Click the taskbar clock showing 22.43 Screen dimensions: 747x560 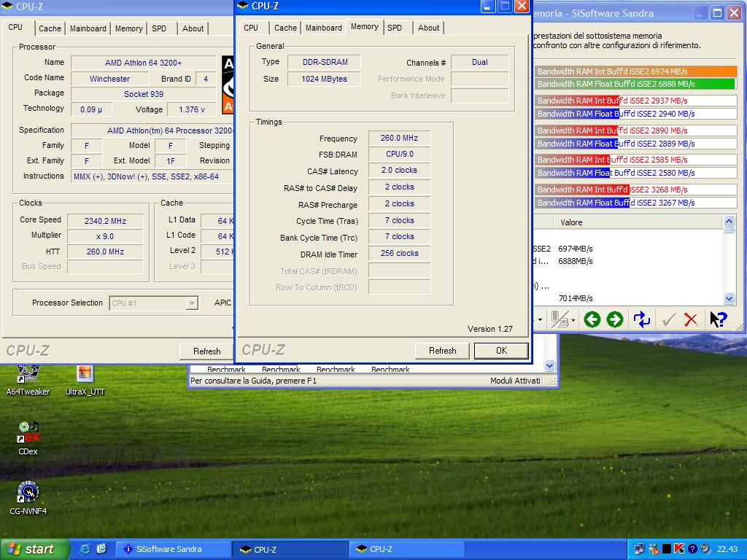click(x=727, y=549)
